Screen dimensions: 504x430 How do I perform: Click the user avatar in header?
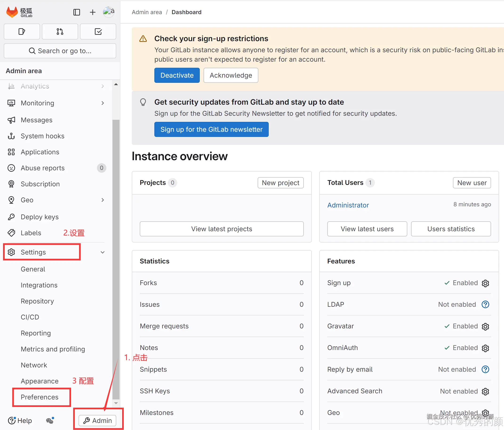[108, 12]
